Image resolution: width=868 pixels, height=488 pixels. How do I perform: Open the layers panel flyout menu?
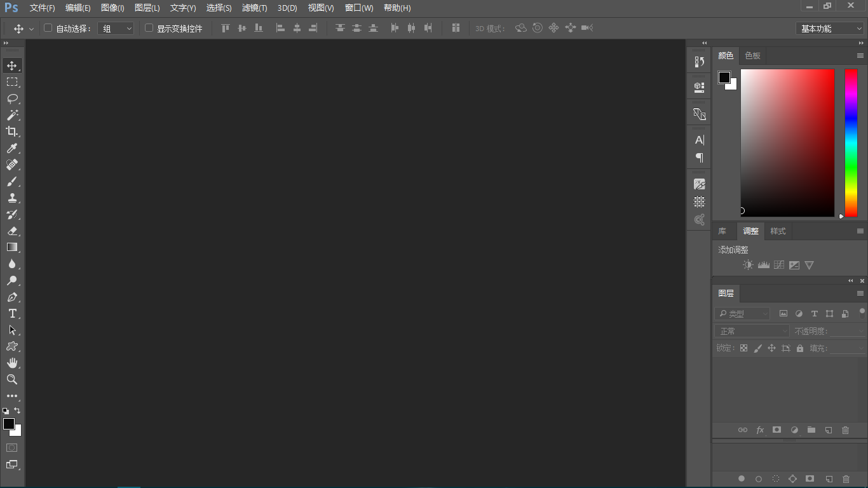860,294
